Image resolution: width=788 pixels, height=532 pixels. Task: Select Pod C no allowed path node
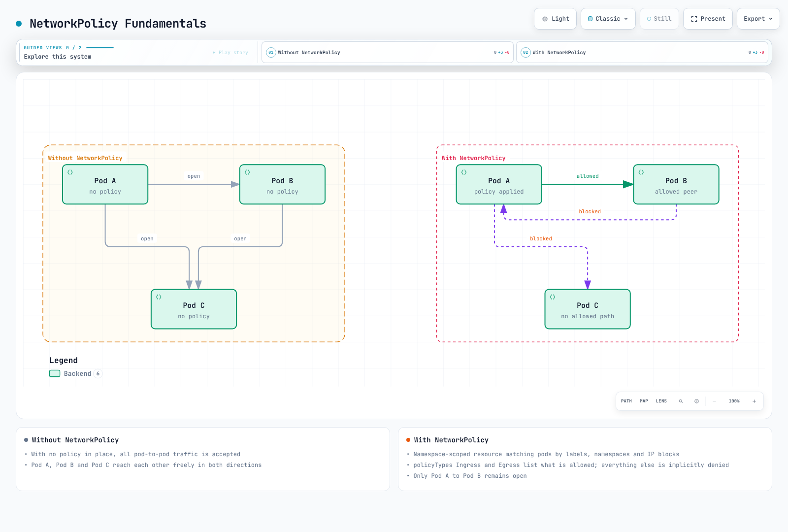[588, 309]
